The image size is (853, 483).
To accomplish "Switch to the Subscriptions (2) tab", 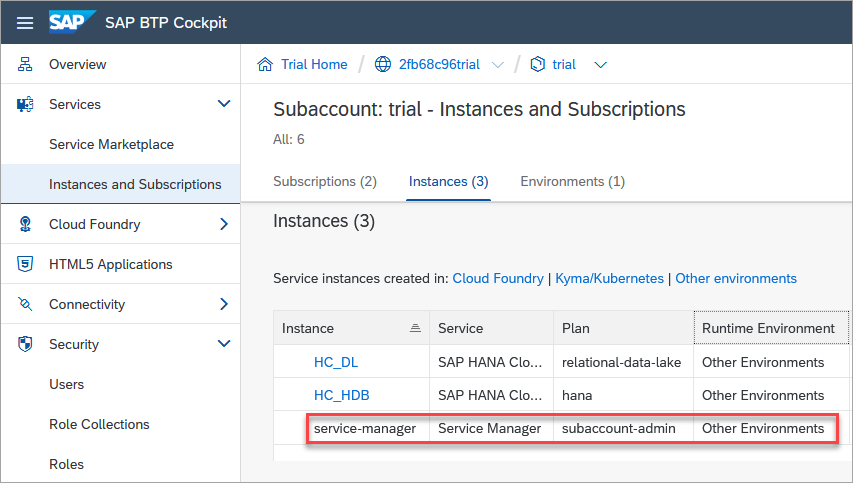I will click(x=325, y=181).
